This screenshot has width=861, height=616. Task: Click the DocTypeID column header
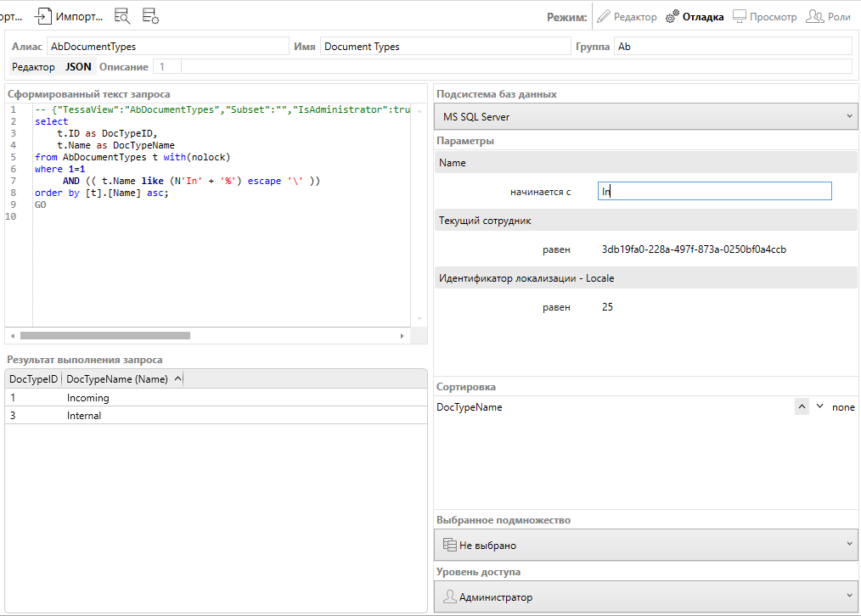coord(33,379)
